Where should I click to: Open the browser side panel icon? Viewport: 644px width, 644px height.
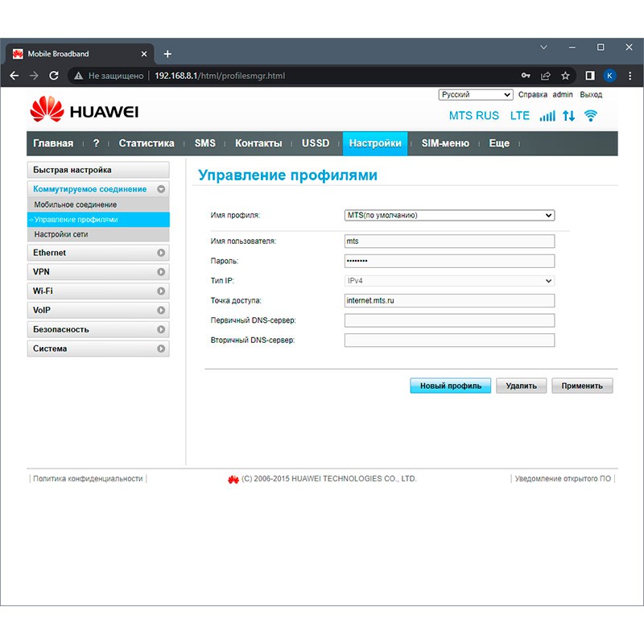[x=589, y=76]
